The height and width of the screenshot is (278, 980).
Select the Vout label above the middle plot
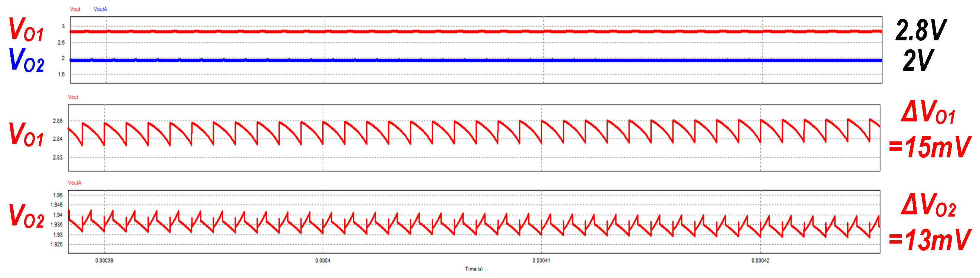pos(73,97)
